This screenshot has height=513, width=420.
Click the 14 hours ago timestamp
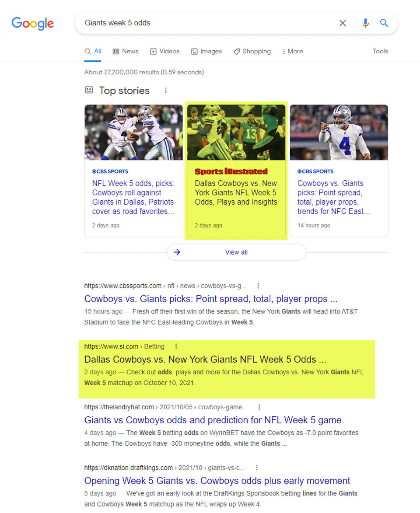point(314,225)
